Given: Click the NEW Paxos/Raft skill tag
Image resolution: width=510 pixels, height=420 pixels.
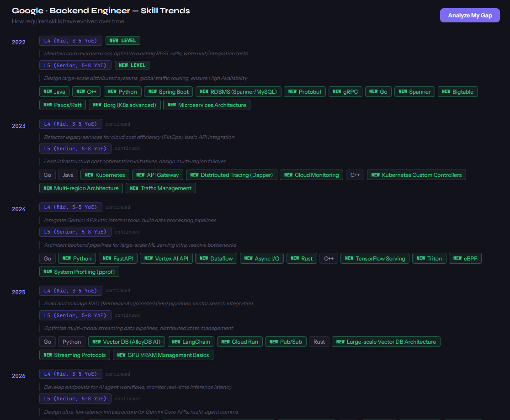Looking at the screenshot, I should click(62, 105).
